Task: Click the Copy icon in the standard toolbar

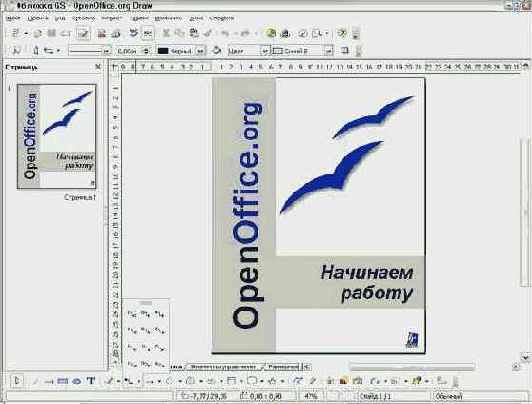Action: (x=179, y=33)
